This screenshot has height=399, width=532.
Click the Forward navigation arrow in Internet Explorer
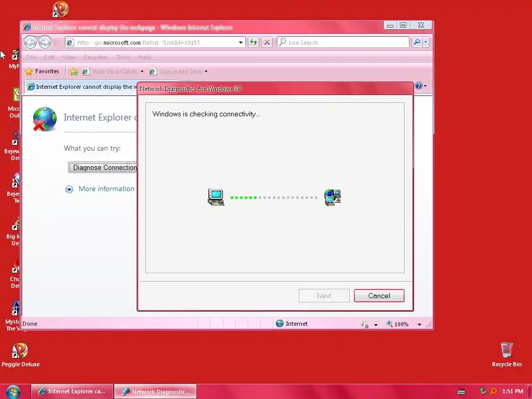pyautogui.click(x=45, y=43)
